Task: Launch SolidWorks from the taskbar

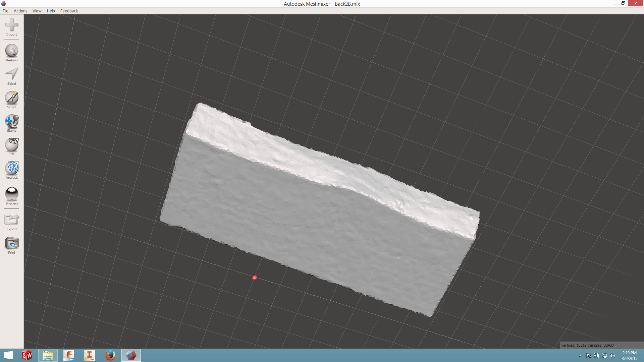Action: 27,355
